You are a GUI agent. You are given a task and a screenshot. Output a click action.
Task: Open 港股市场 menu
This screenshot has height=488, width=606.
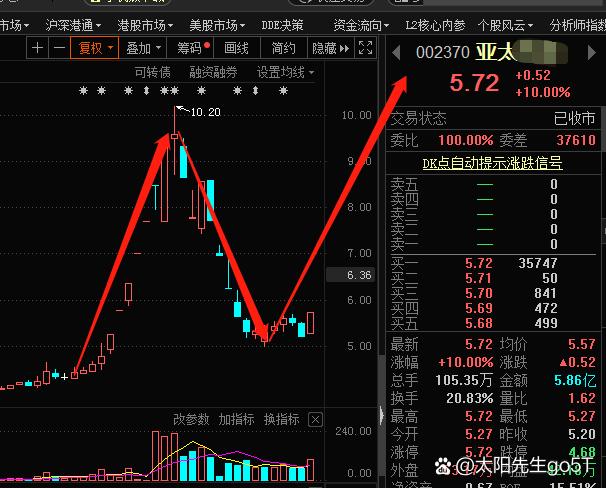145,26
